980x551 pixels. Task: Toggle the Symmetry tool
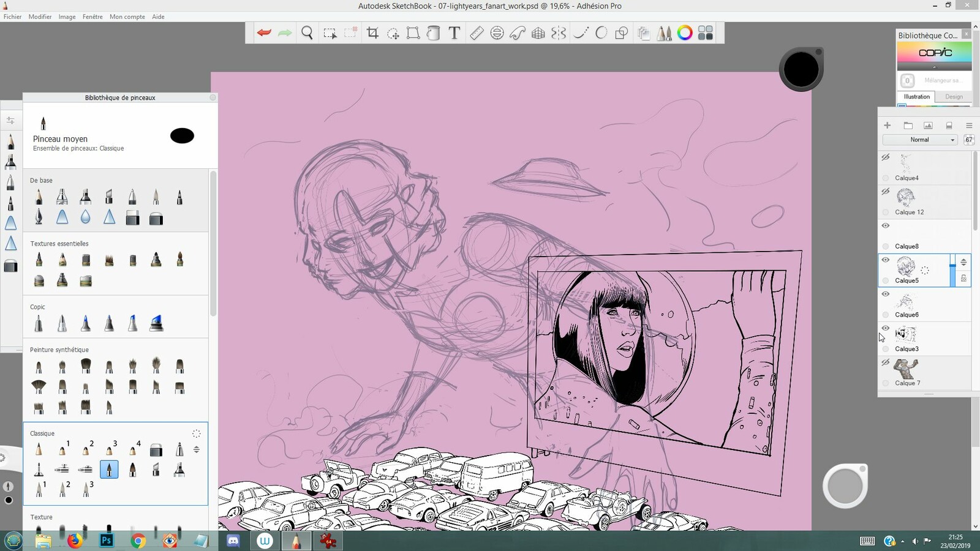tap(559, 33)
